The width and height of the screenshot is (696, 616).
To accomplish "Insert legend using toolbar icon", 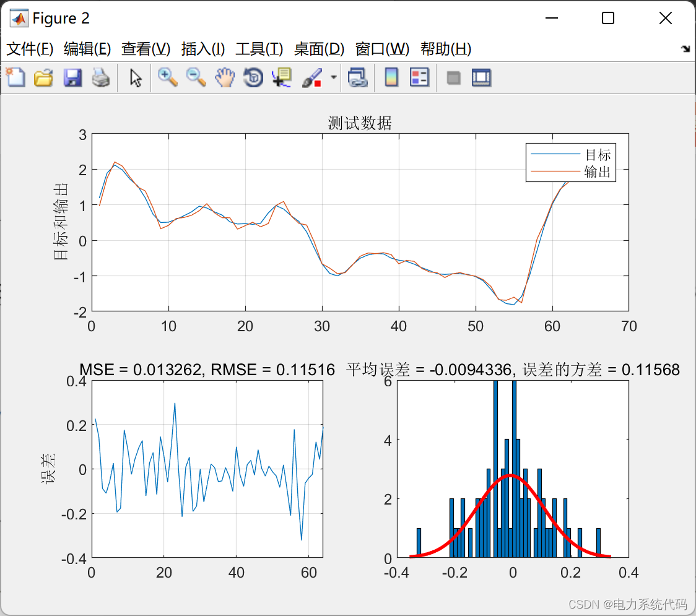I will pos(419,77).
